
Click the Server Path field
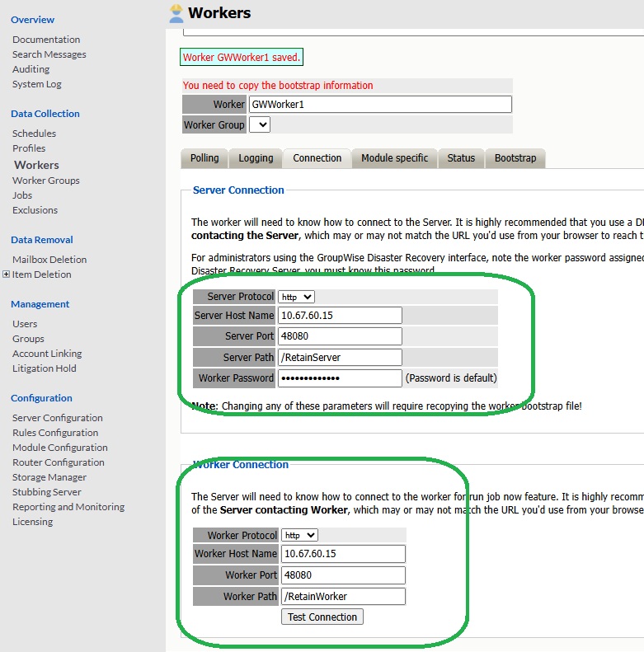pos(340,357)
